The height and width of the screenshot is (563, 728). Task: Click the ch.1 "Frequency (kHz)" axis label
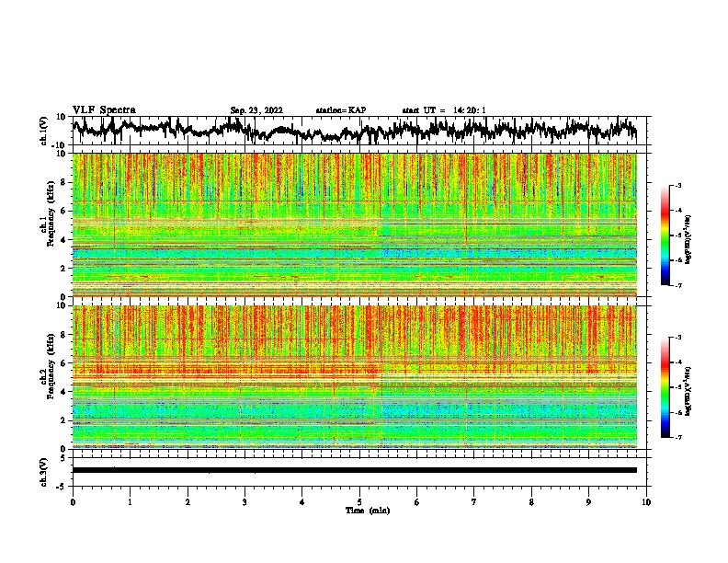click(x=51, y=214)
